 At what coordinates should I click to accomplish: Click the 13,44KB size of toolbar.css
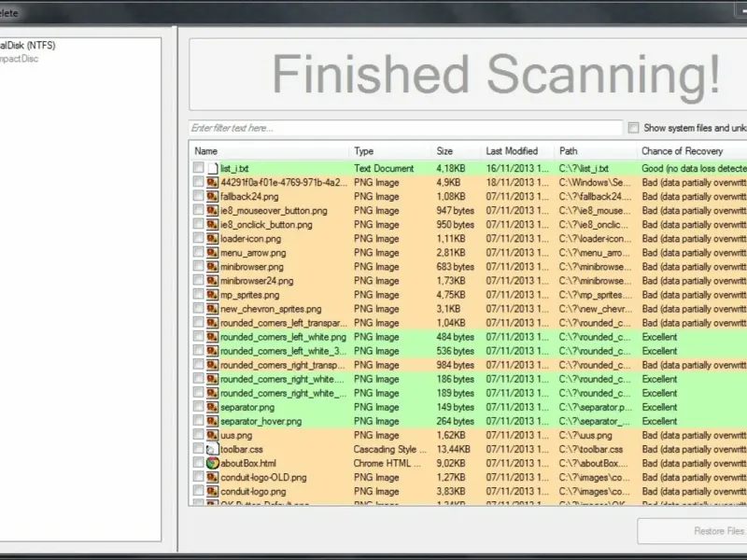453,449
